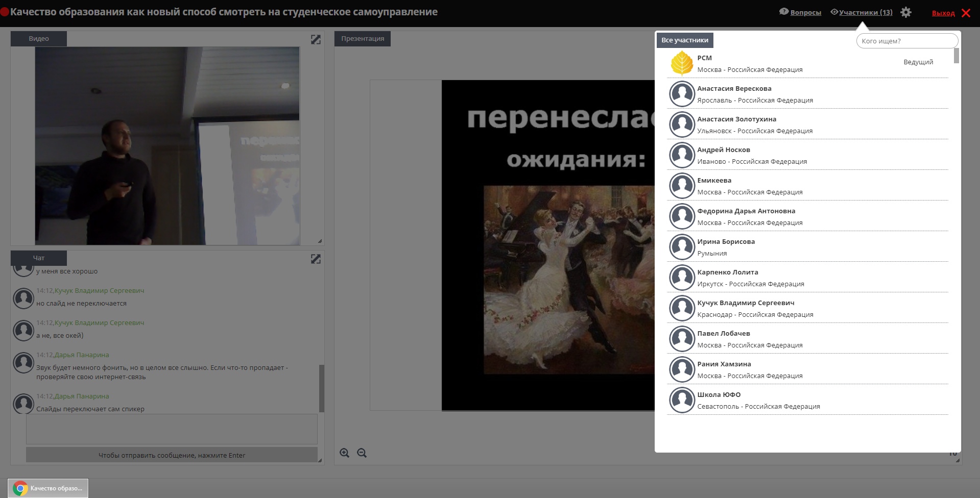The image size is (980, 498).
Task: Select the Все участники tab
Action: tap(685, 40)
